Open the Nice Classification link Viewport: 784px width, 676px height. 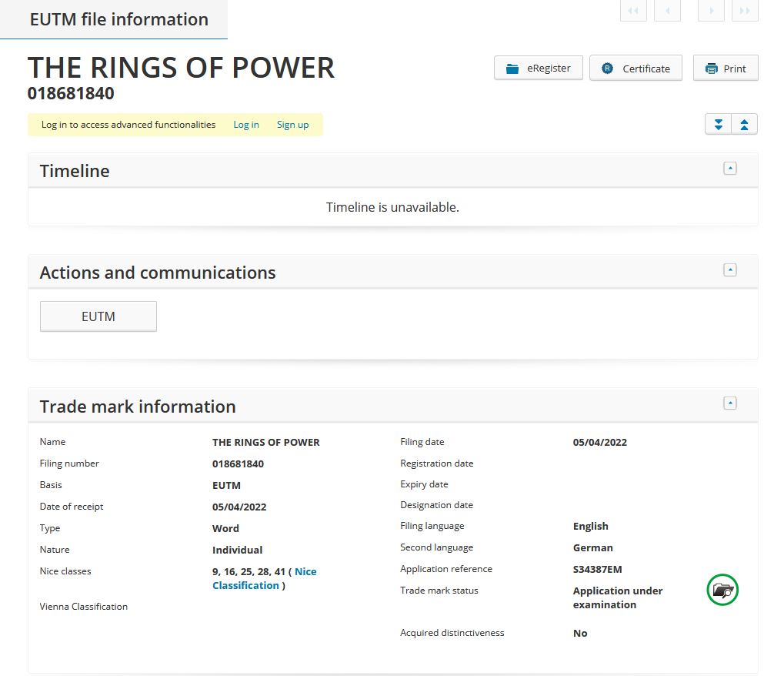coord(265,578)
